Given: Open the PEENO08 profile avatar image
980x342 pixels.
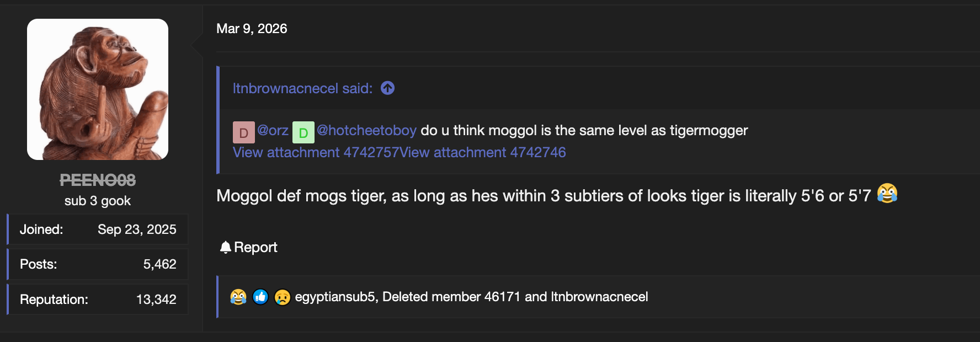Looking at the screenshot, I should coord(98,89).
